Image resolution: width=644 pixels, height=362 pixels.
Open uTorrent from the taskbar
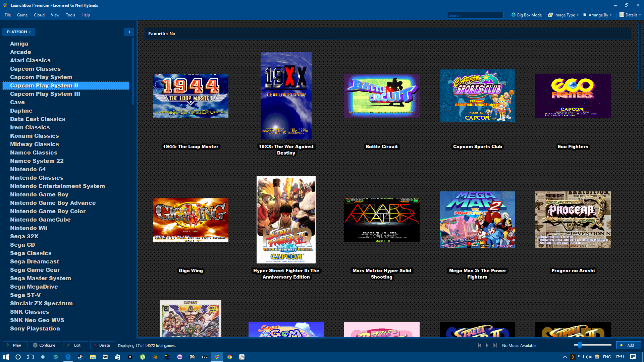coord(143,357)
